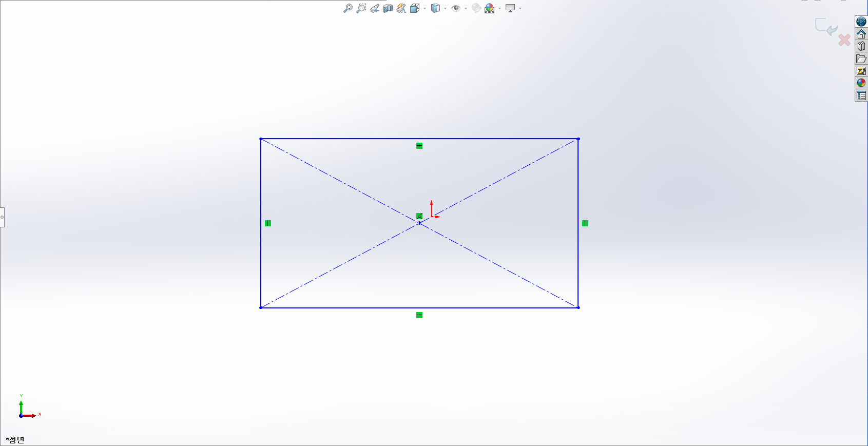868x446 pixels.
Task: Select right edge vertical relation marker
Action: [x=585, y=223]
